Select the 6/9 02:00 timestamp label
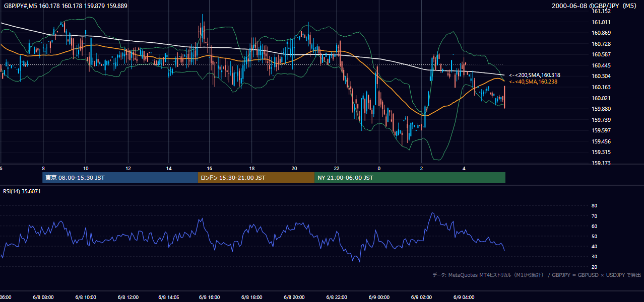Image resolution: width=644 pixels, height=302 pixels. (421, 297)
